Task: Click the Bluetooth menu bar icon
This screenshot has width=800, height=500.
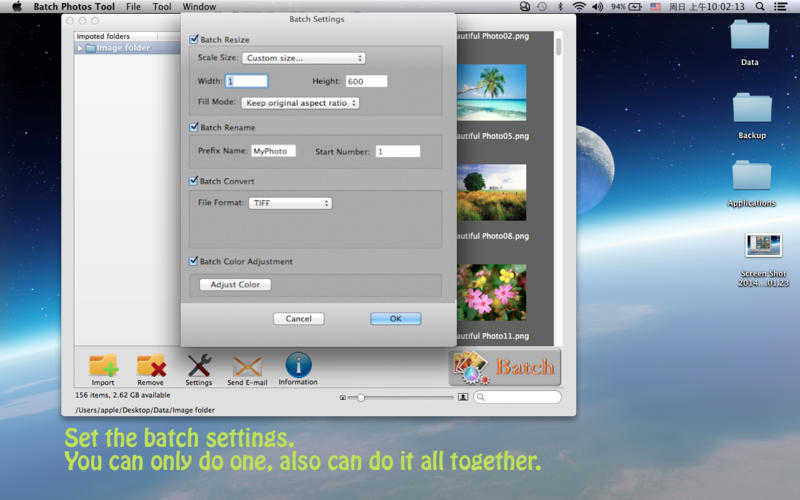Action: point(560,7)
